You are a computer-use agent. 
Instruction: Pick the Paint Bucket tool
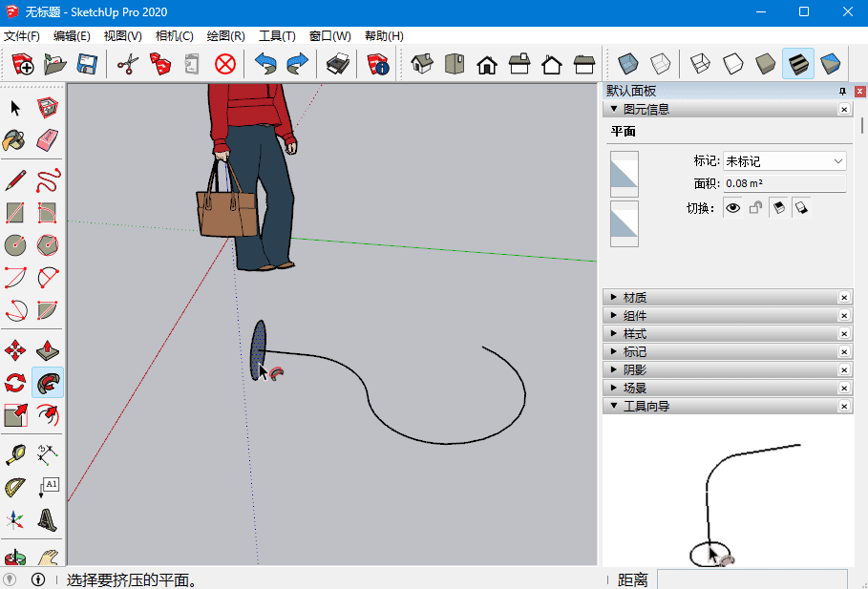[x=15, y=140]
